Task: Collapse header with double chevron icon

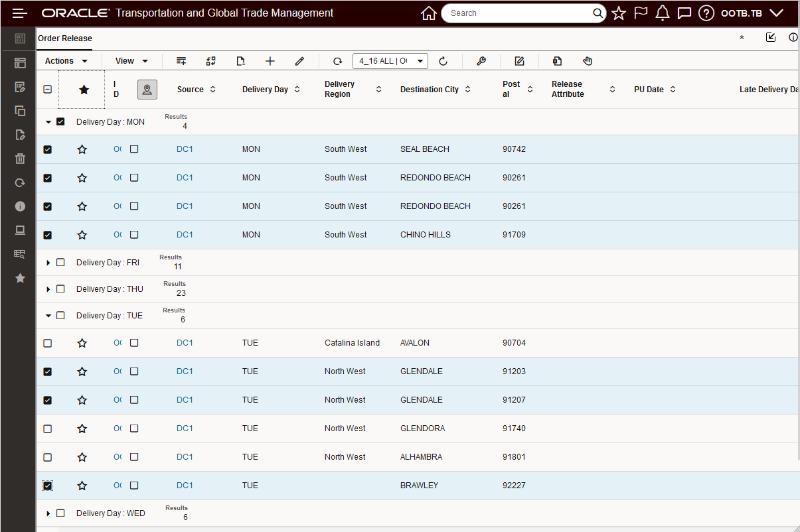Action: coord(742,38)
